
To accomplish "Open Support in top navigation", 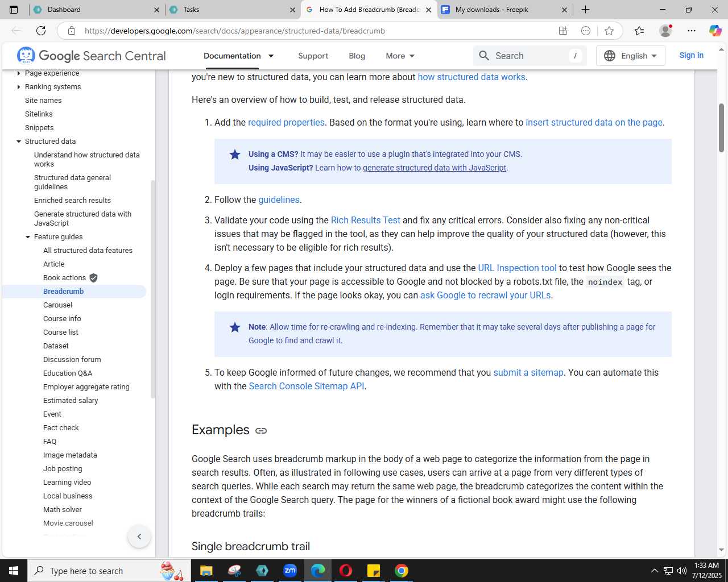I will click(313, 56).
